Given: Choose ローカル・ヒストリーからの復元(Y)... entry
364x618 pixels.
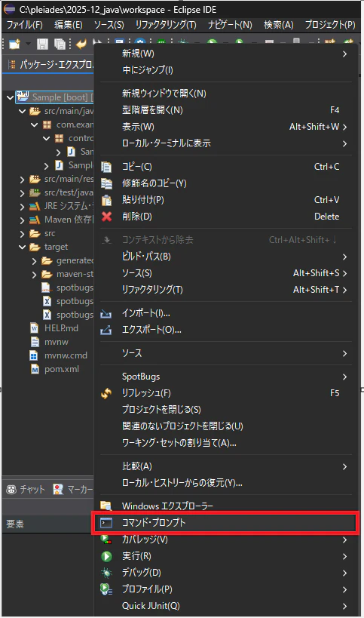Looking at the screenshot, I should 225,483.
